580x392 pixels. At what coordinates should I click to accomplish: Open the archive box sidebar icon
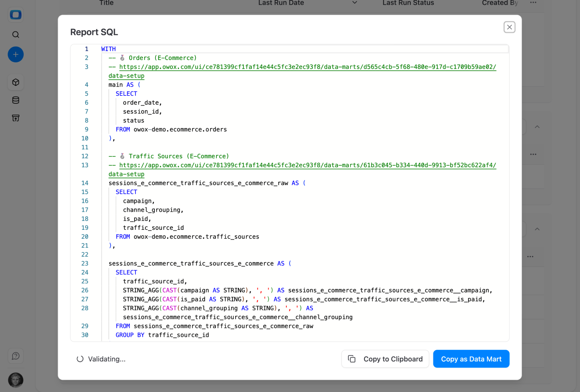point(16,118)
